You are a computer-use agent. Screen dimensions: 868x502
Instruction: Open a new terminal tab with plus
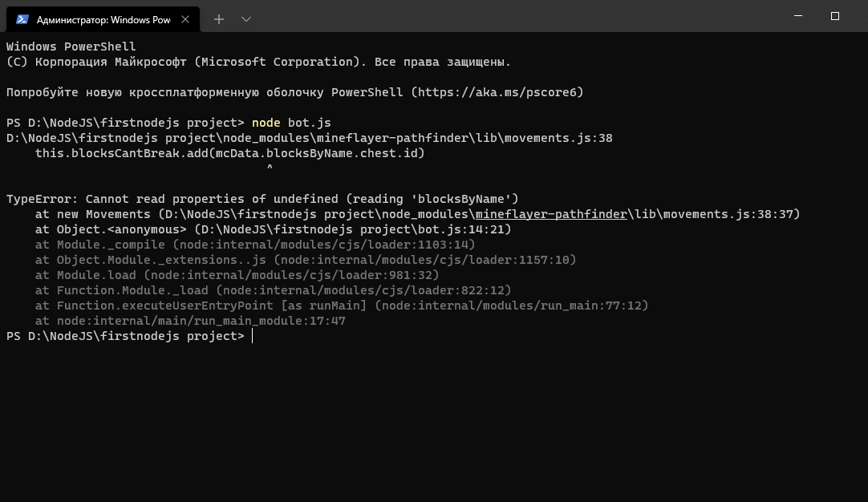(x=218, y=18)
